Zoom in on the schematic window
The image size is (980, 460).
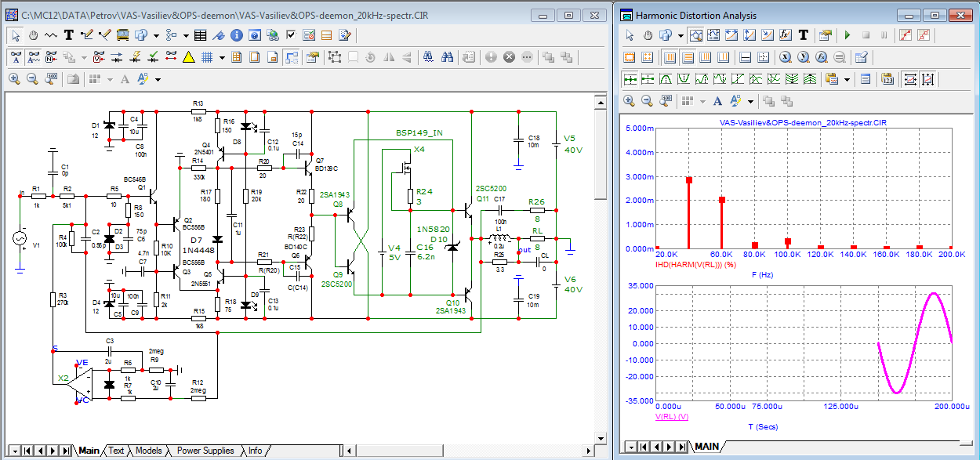14,79
